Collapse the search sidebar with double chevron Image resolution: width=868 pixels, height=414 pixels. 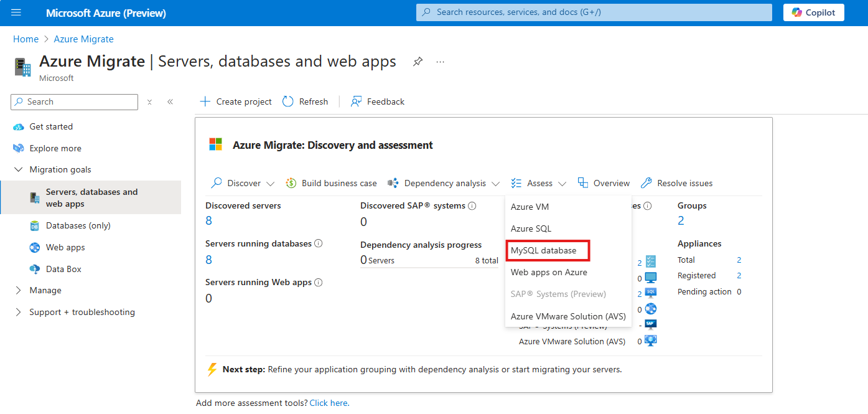170,101
